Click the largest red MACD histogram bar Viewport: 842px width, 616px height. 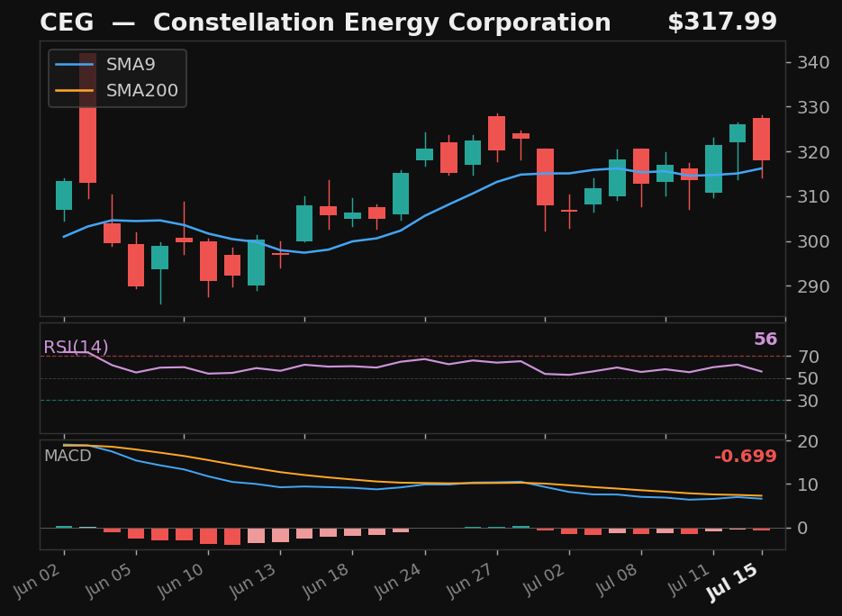232,537
